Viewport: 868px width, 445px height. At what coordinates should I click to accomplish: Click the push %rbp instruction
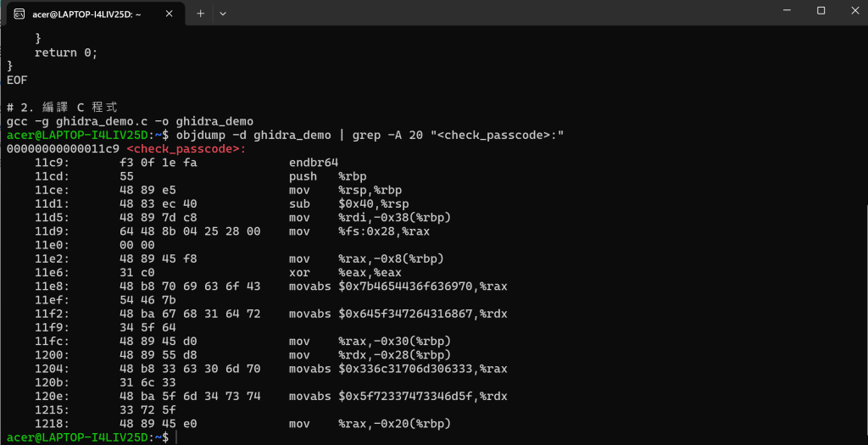tap(328, 176)
